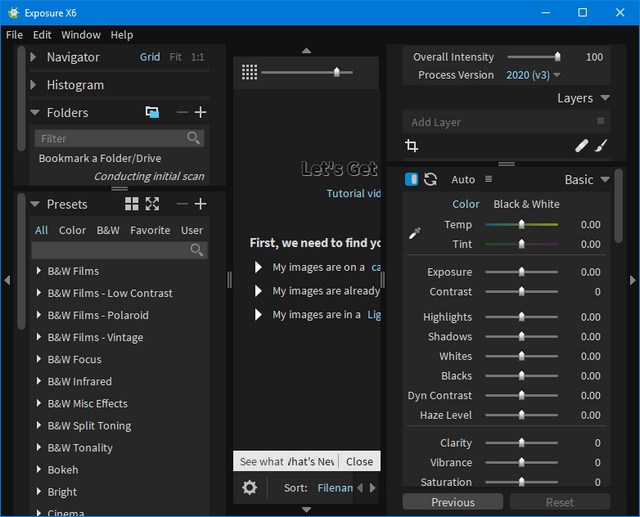640x517 pixels.
Task: Select the Crop tool icon
Action: (x=412, y=146)
